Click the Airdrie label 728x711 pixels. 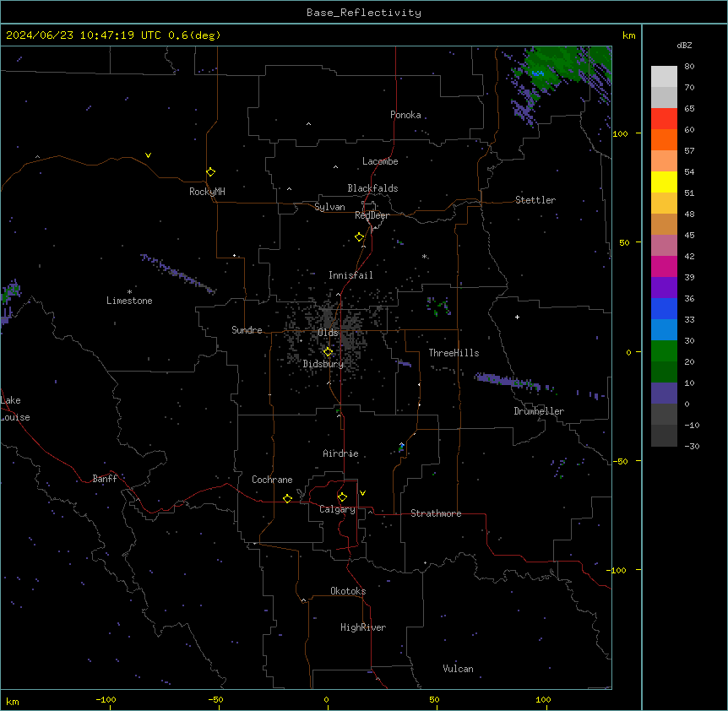click(340, 453)
